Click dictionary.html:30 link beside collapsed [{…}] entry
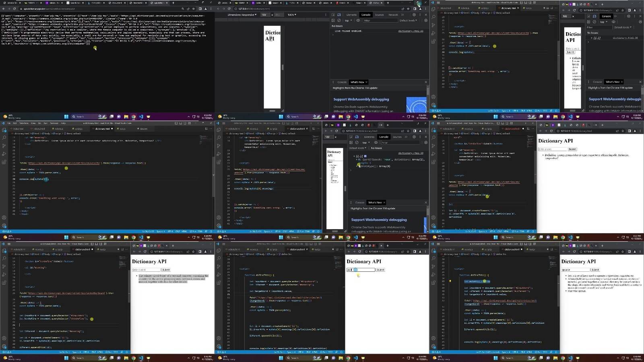Viewport: 644px width, 362px height. pyautogui.click(x=625, y=38)
